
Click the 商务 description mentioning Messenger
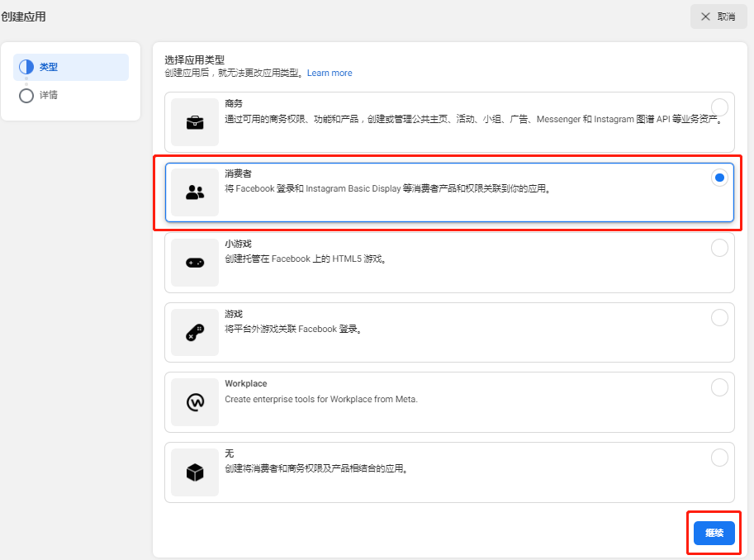point(474,119)
